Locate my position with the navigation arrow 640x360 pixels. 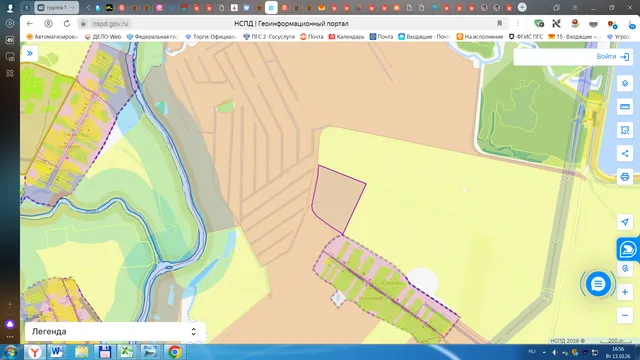click(624, 222)
